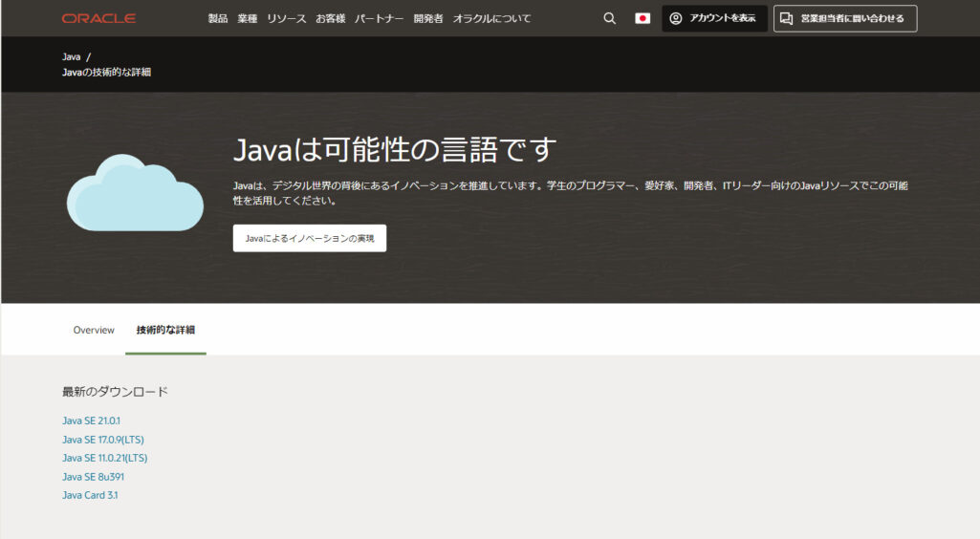Open the 業種 menu
The image size is (980, 539).
point(248,19)
